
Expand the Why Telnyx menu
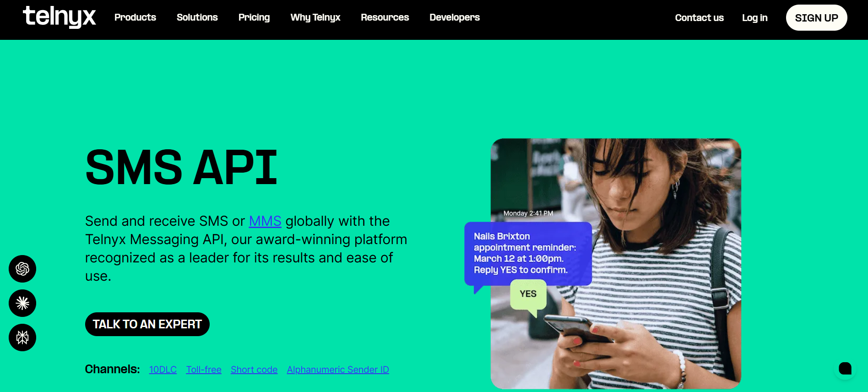315,17
